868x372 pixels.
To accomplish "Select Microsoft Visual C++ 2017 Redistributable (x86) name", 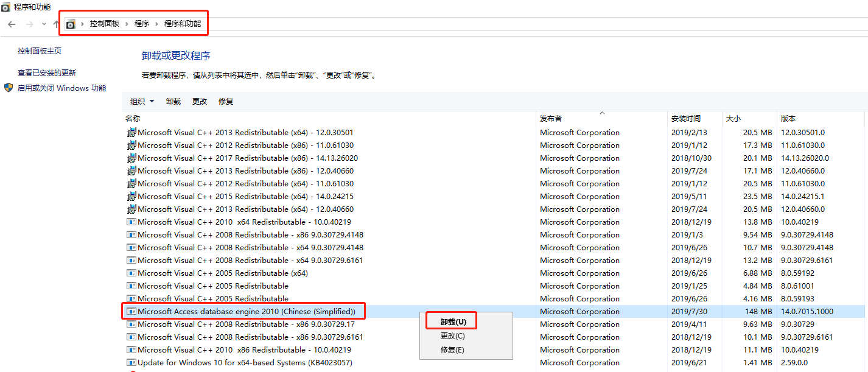I will [248, 158].
